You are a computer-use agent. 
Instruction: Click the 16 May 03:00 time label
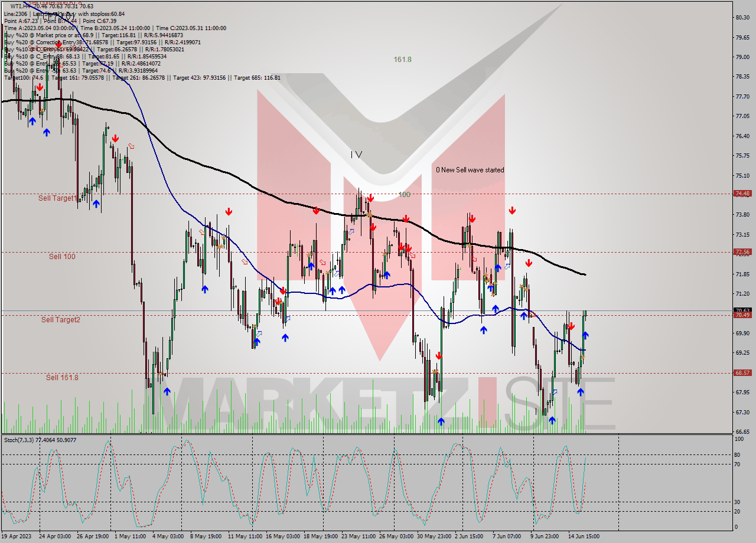(282, 537)
